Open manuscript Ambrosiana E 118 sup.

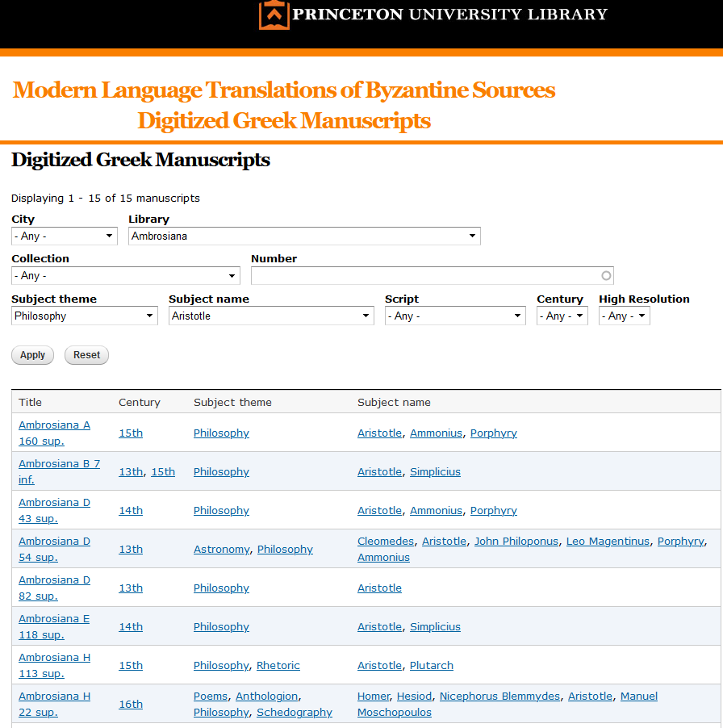tap(54, 626)
